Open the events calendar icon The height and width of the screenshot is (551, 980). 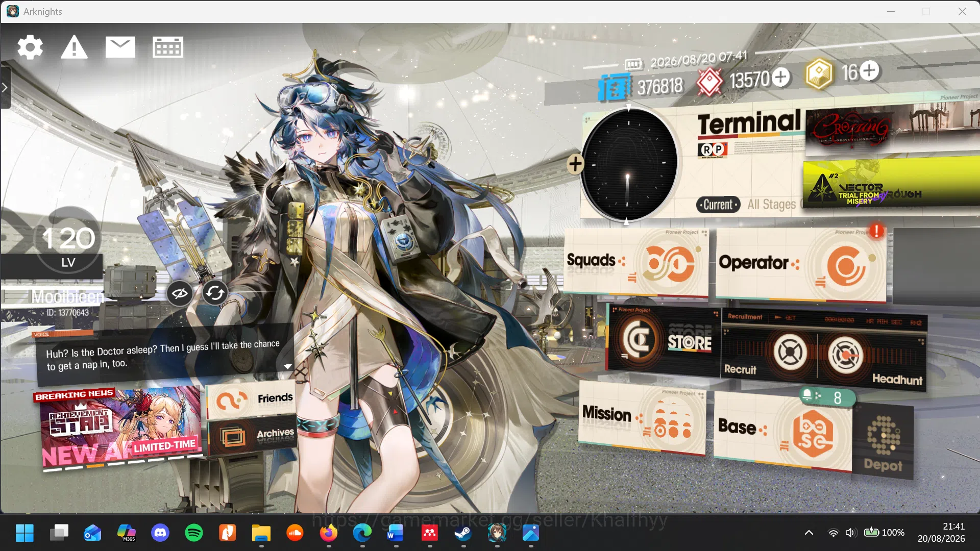click(168, 47)
